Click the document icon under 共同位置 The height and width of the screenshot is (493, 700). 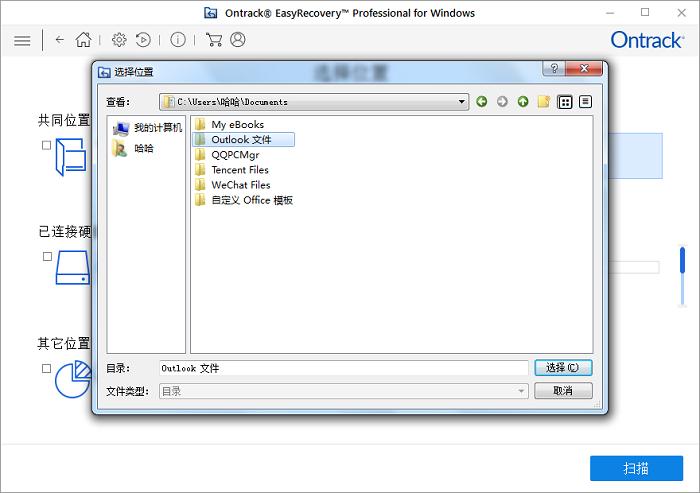coord(71,157)
